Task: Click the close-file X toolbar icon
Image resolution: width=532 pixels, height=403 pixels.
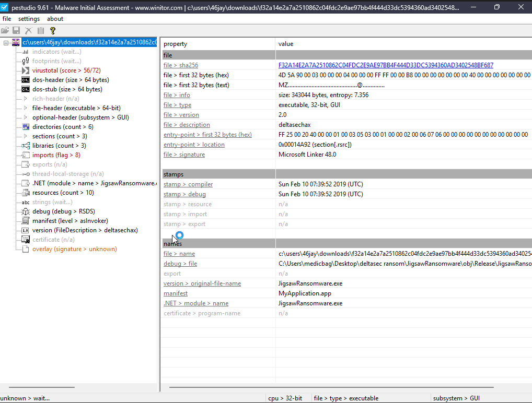Action: pyautogui.click(x=29, y=30)
